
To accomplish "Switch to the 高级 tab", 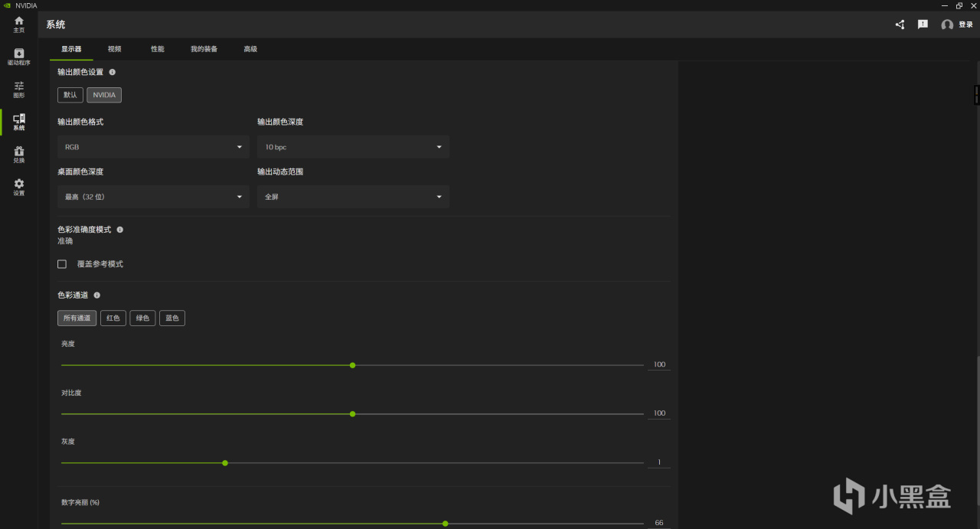I will tap(250, 49).
